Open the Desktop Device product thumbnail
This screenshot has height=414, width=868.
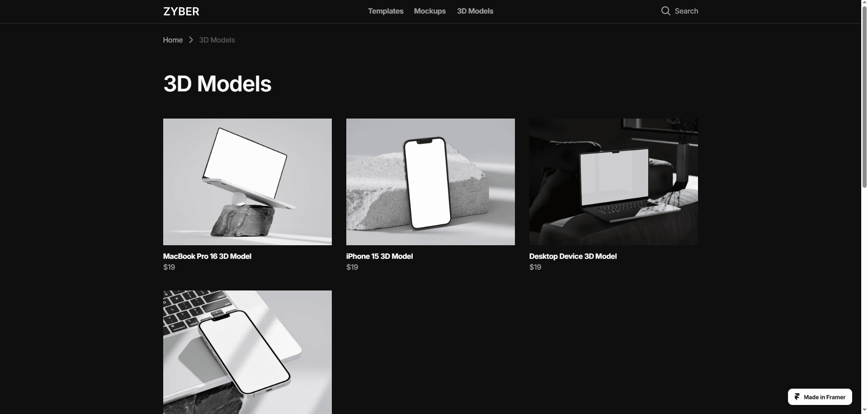[613, 182]
